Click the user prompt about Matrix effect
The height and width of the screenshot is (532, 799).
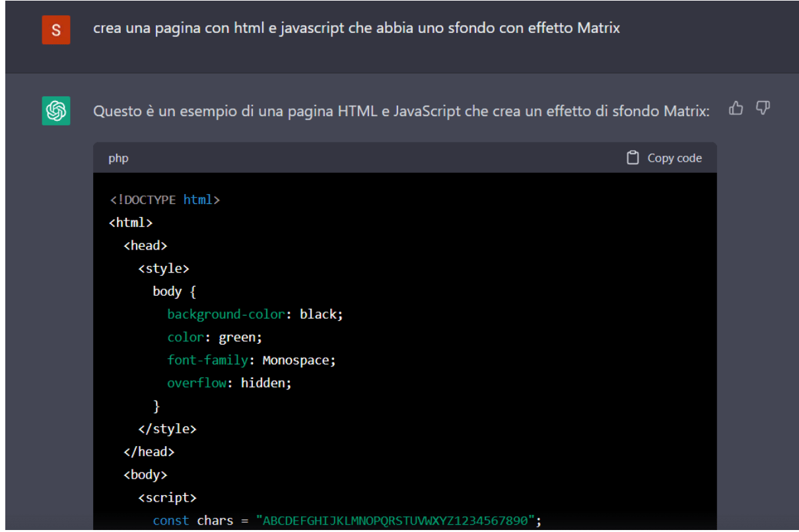tap(356, 28)
